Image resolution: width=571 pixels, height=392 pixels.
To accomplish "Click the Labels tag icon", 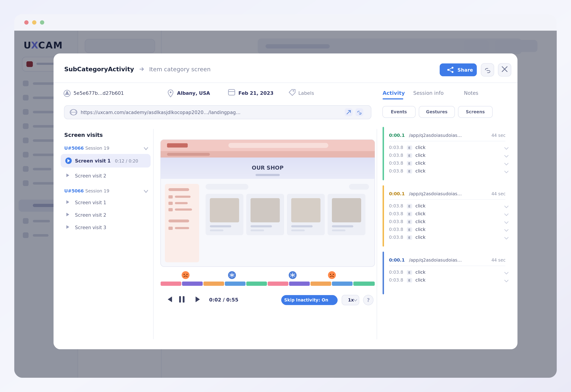I will pyautogui.click(x=292, y=93).
